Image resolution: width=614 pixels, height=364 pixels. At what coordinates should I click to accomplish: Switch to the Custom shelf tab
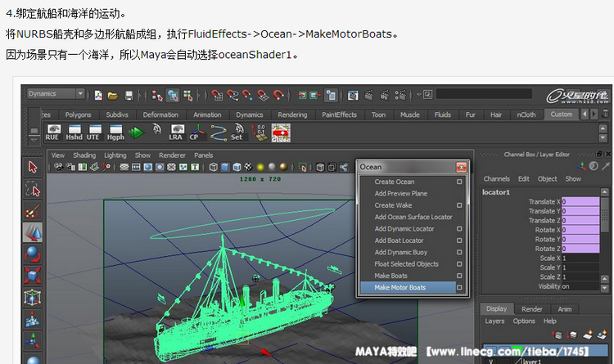(562, 115)
